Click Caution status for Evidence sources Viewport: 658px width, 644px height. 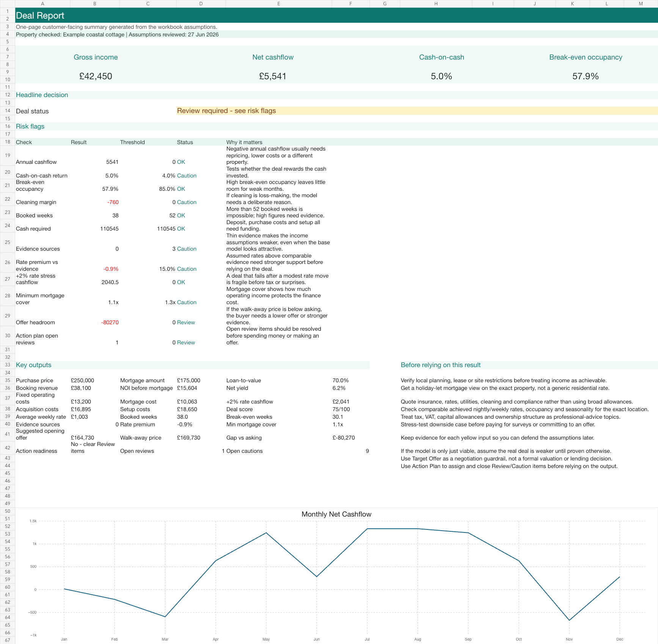pos(187,249)
